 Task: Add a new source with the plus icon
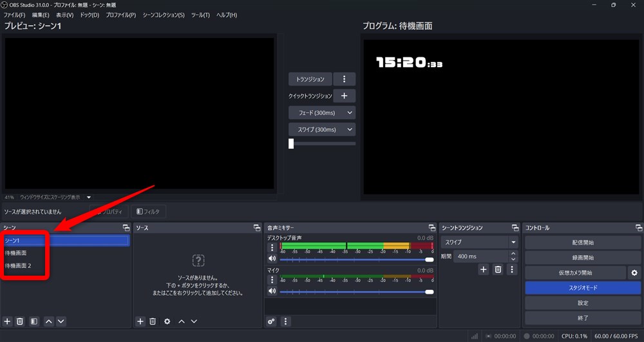click(140, 321)
